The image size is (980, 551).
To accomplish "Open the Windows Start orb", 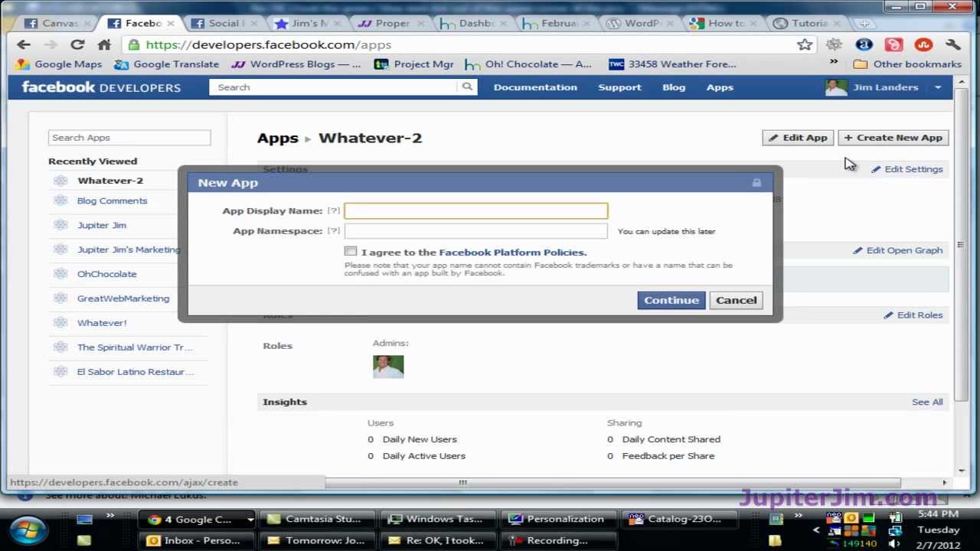I will 28,529.
